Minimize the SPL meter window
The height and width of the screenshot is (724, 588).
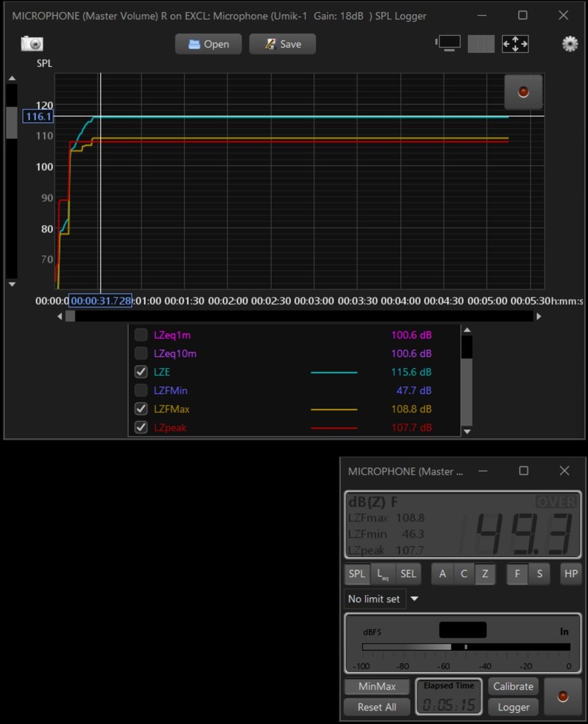coord(483,471)
